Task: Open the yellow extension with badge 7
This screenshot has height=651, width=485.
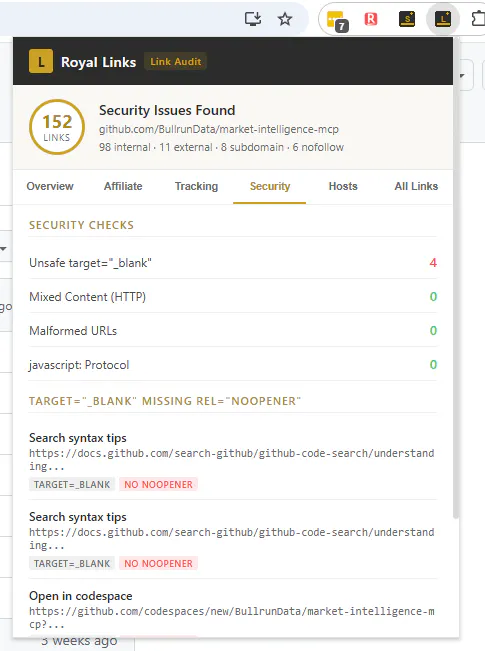Action: [x=336, y=20]
